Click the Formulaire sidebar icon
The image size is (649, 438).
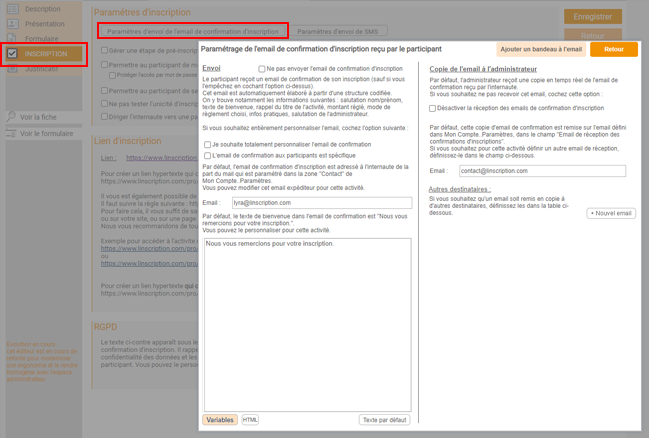(12, 39)
